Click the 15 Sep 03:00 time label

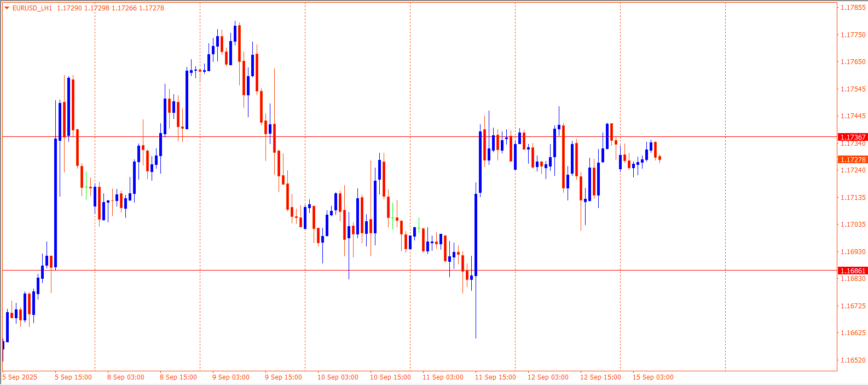click(x=653, y=377)
